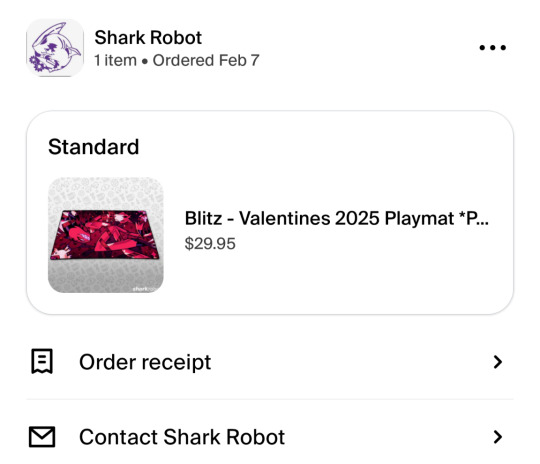Tap the '1 item' count text

point(115,60)
